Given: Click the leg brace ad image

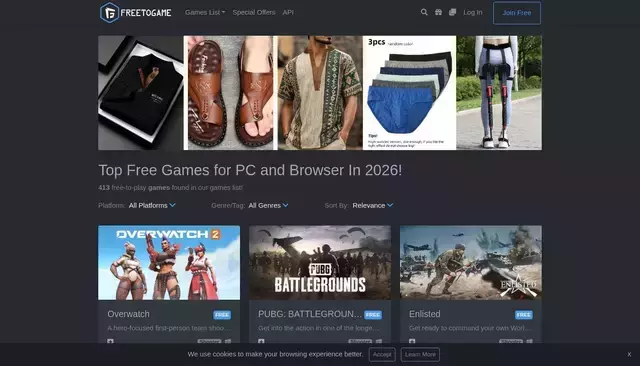Looking at the screenshot, I should tap(499, 93).
